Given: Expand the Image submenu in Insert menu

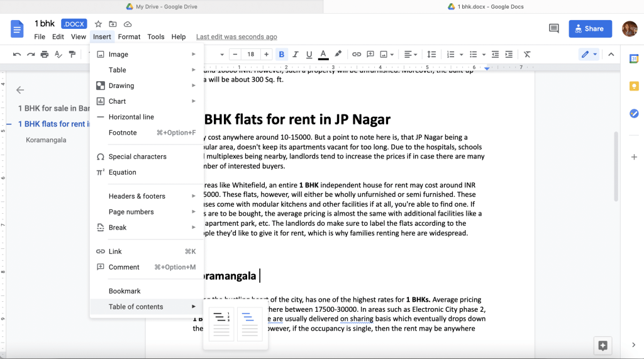Looking at the screenshot, I should 147,54.
